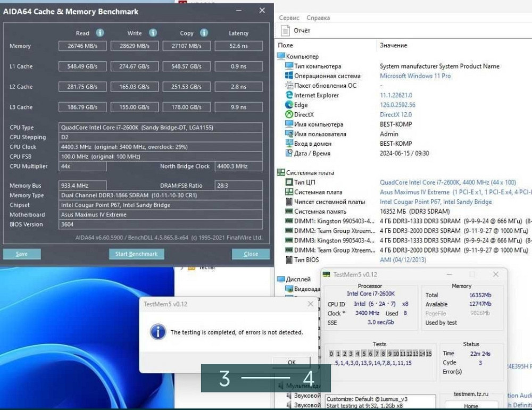Select the Edge browser icon row
Screen dimensions: 532x410
tap(289, 105)
